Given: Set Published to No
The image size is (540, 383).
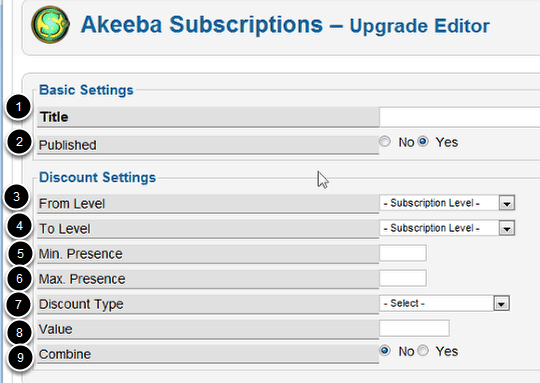Looking at the screenshot, I should tap(385, 141).
